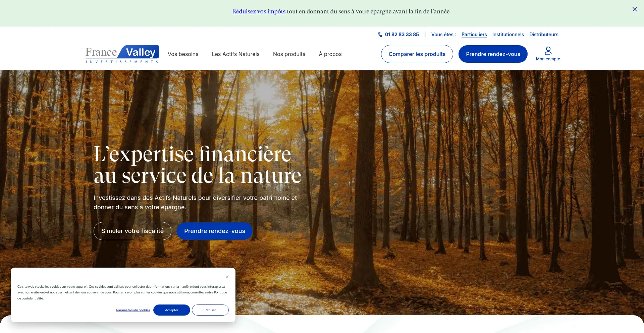644x333 pixels.
Task: Click the Comparer les produits button
Action: click(417, 54)
